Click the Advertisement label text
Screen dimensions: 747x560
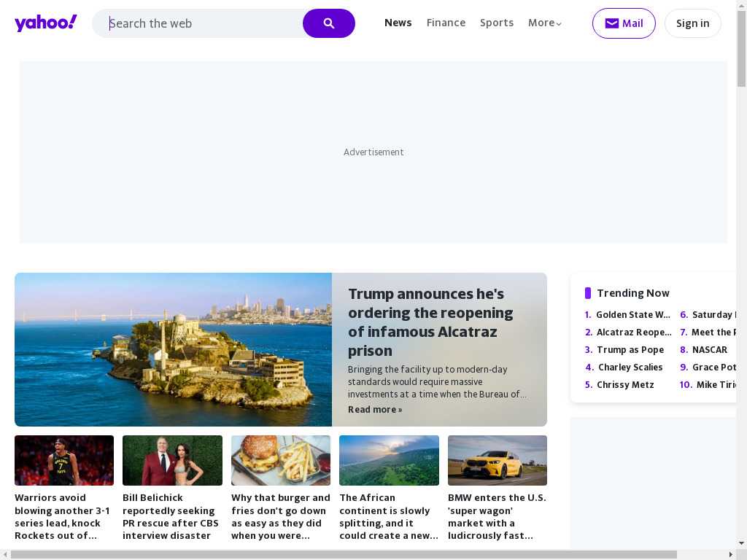coord(373,152)
